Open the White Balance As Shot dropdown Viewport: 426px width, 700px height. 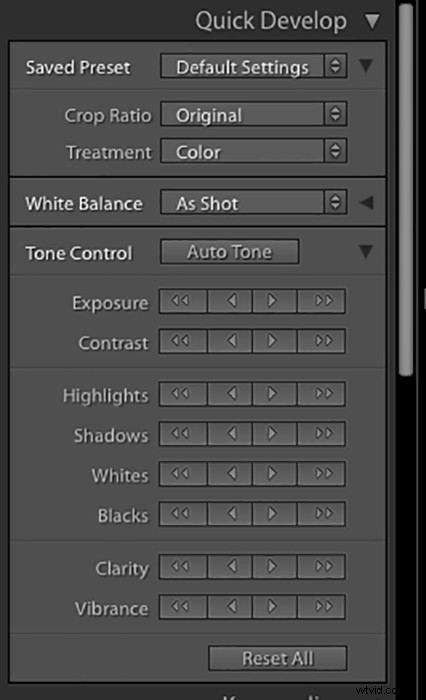(254, 203)
